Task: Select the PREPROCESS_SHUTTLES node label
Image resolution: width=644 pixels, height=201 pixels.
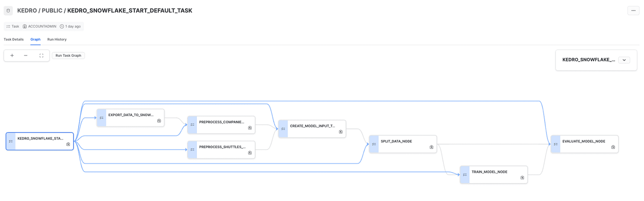Action: 222,147
